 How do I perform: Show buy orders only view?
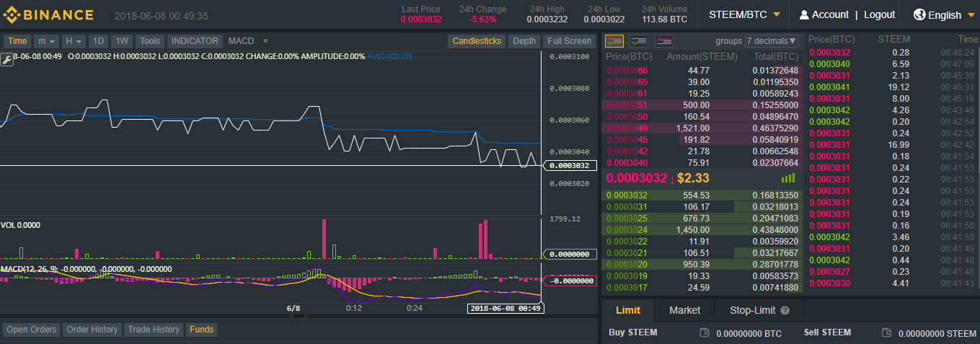[639, 41]
